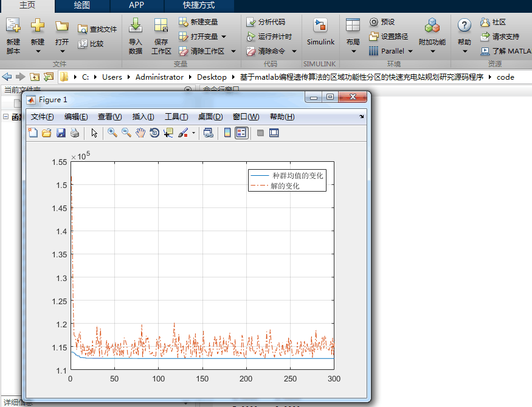The height and width of the screenshot is (407, 532).
Task: Click 'Administrator' in the folder path
Action: click(159, 77)
